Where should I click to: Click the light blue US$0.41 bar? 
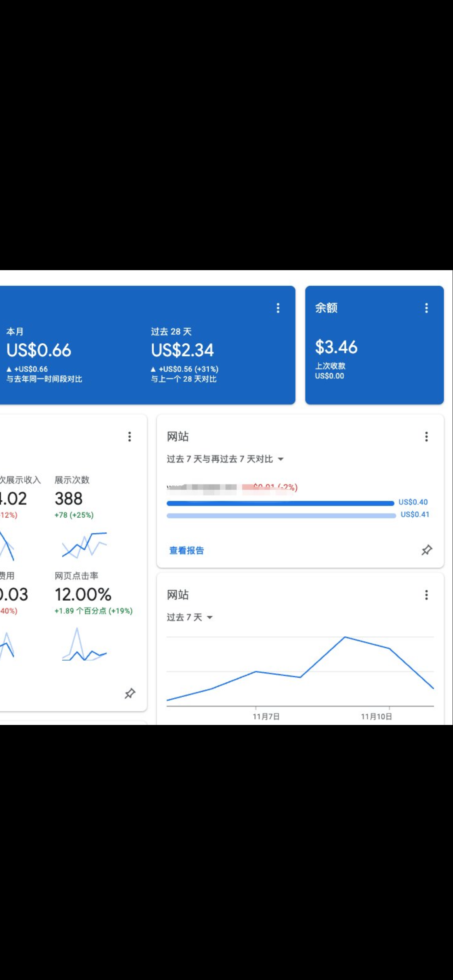(x=281, y=516)
